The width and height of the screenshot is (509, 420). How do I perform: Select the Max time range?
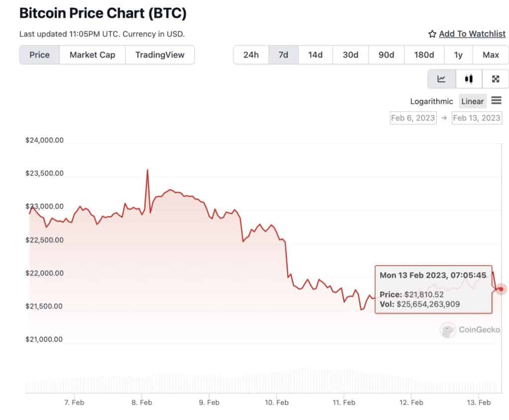pyautogui.click(x=491, y=55)
